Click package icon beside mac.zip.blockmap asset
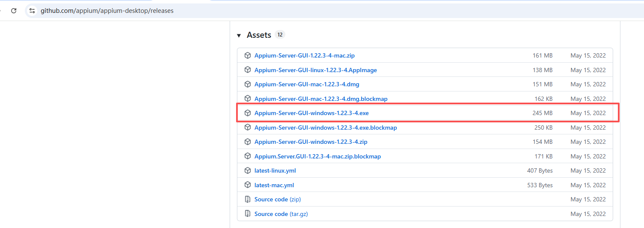644x228 pixels. (247, 156)
